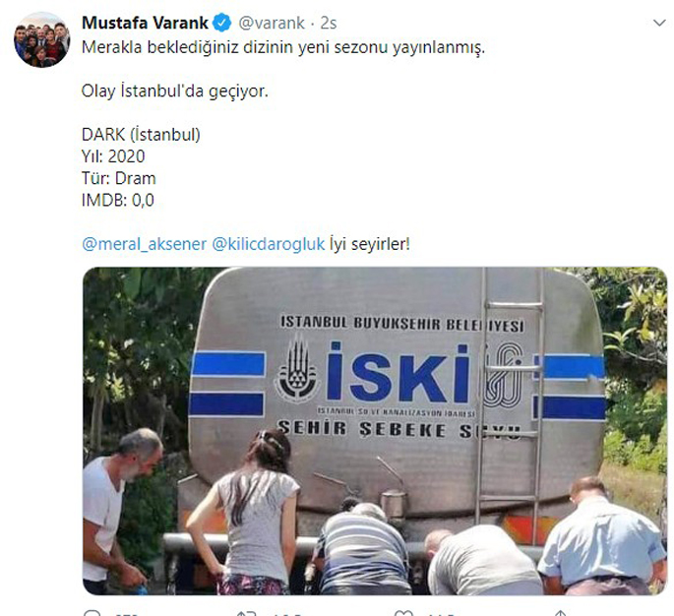
Task: Open the @varank handle link
Action: click(272, 23)
